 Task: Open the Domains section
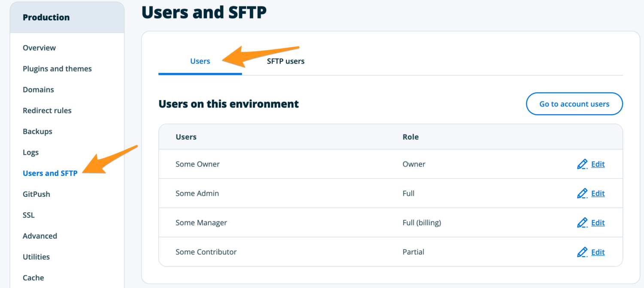(x=38, y=89)
